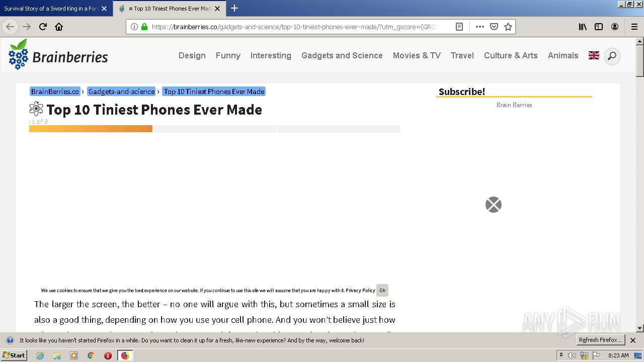Toggle Reader View icon in address bar
Image resolution: width=644 pixels, height=362 pixels.
point(459,27)
